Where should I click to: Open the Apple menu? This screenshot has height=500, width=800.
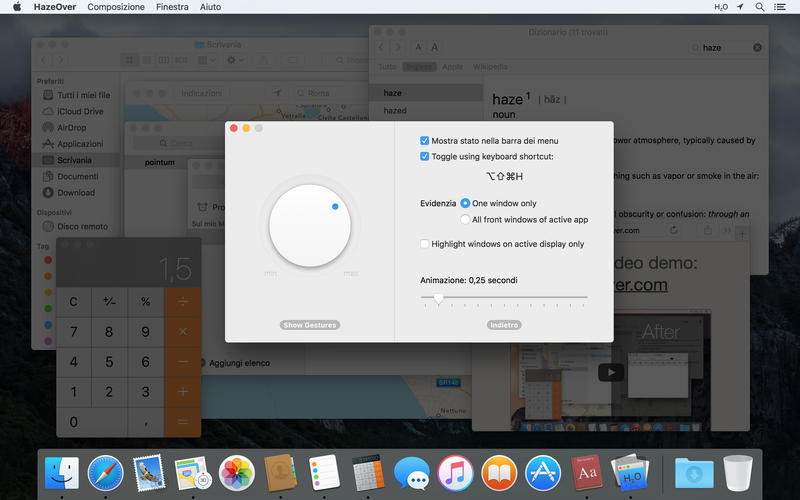17,7
